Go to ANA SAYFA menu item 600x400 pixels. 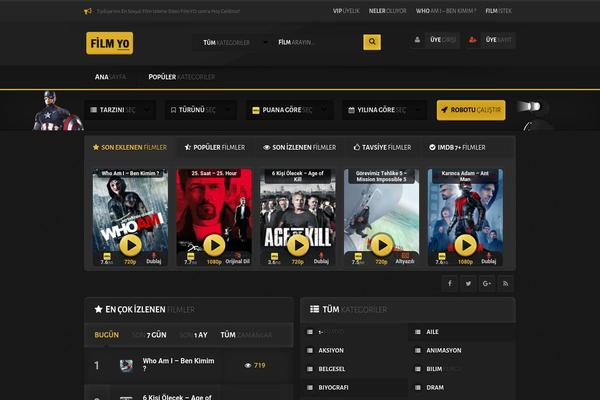point(111,77)
